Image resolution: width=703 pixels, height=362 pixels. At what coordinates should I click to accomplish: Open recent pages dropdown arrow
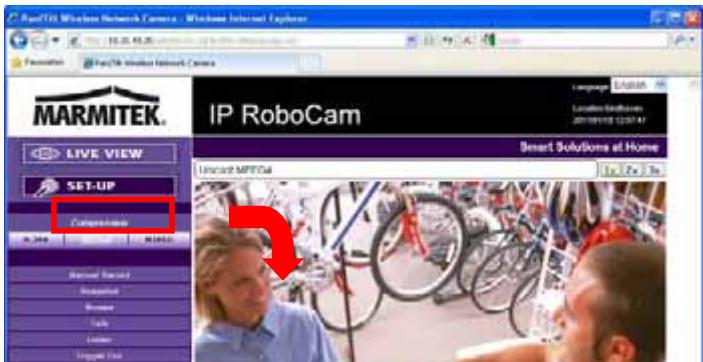point(56,40)
